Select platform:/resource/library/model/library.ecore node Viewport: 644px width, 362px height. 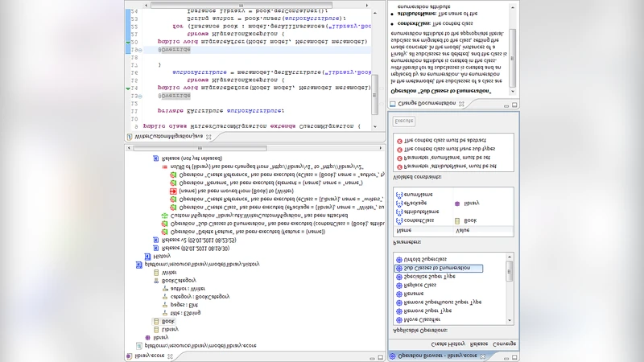(200, 346)
